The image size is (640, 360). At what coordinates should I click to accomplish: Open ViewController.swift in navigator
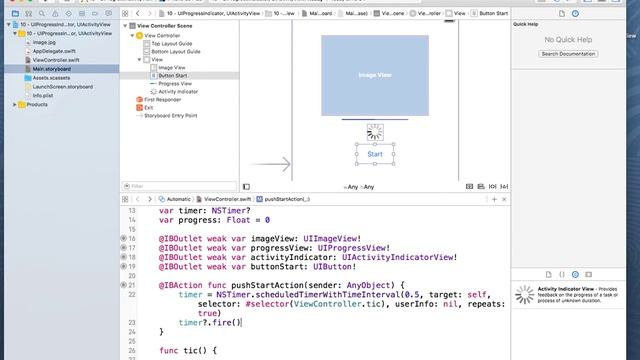click(x=56, y=60)
